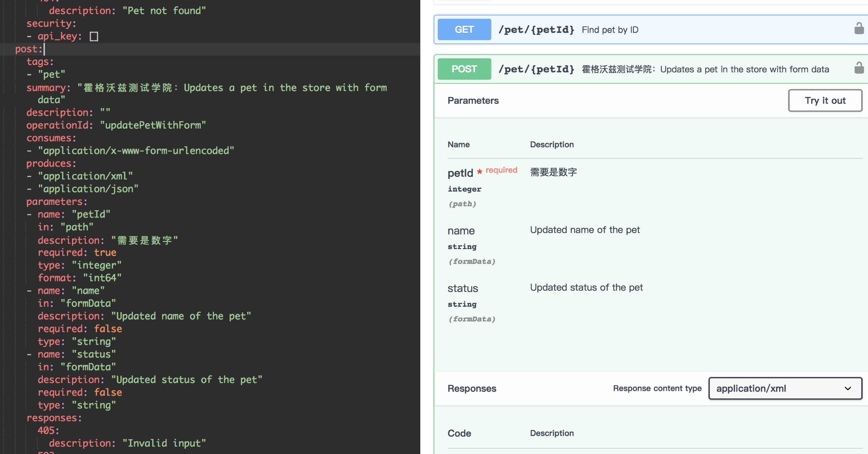The height and width of the screenshot is (454, 868).
Task: Click 'description: "Pet not found"' line
Action: 127,11
